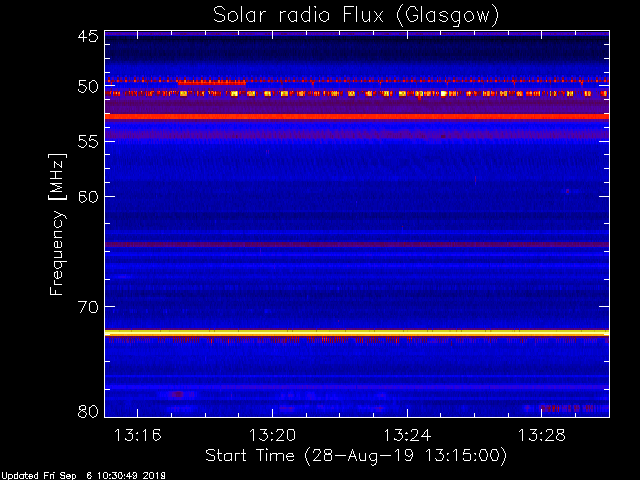640x480 pixels.
Task: Click the "13:28" time tick label
Action: coord(542,435)
